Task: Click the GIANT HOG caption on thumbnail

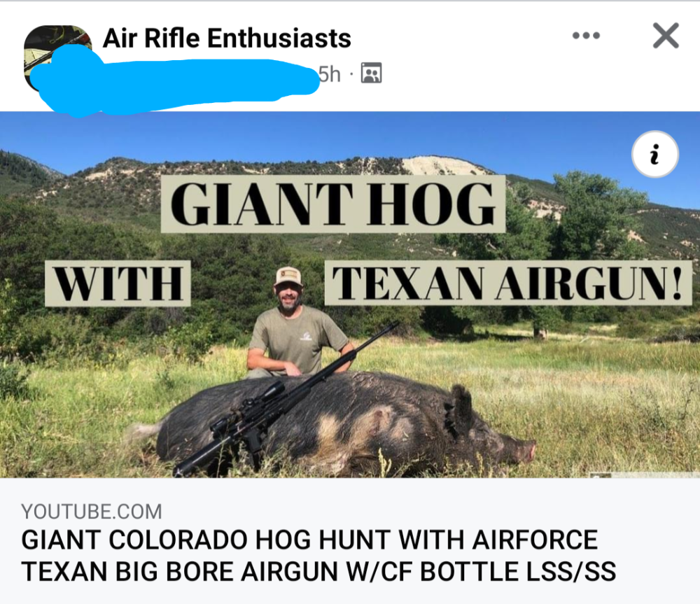Action: 333,204
